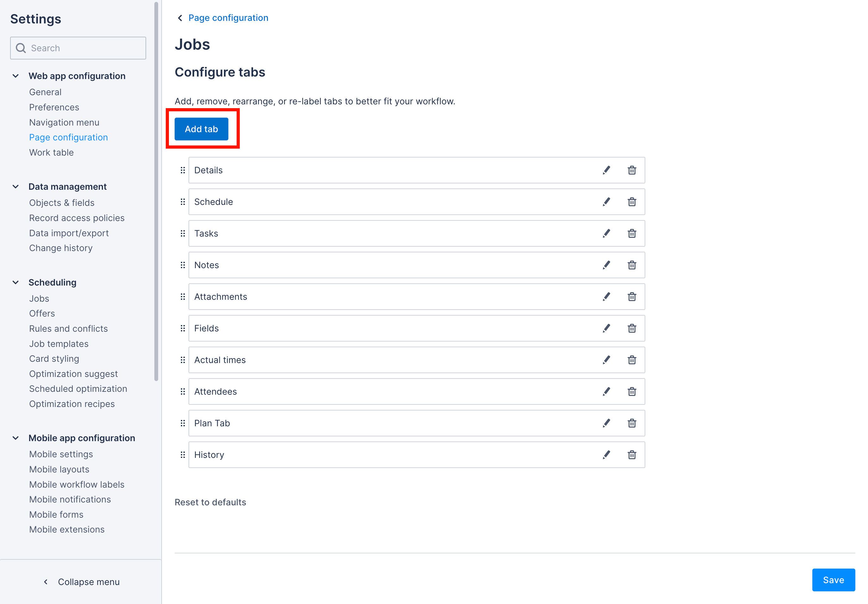Edit the Actual times tab with pencil icon
Viewport: 868px width, 604px height.
pyautogui.click(x=606, y=360)
